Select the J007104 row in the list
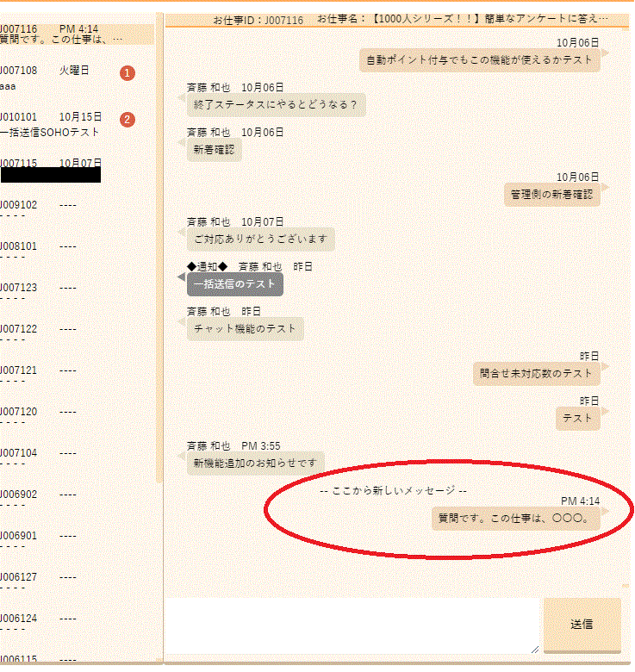The width and height of the screenshot is (635, 672). 78,457
